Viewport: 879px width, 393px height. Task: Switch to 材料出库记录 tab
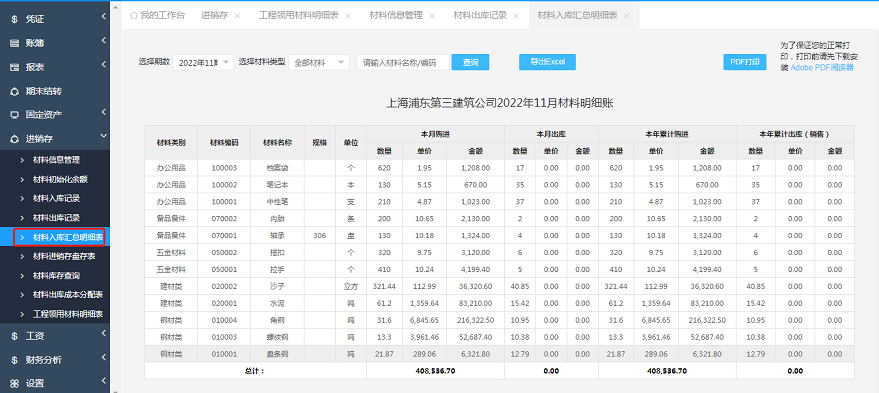(x=480, y=16)
